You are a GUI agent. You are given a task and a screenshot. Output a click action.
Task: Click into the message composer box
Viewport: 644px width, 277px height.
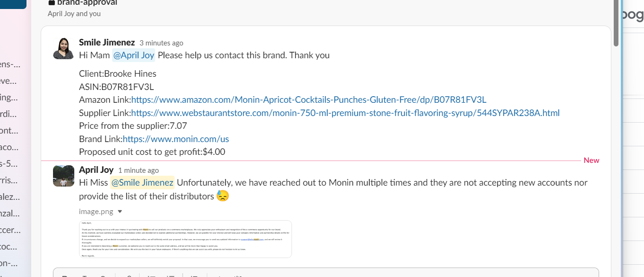point(326,272)
